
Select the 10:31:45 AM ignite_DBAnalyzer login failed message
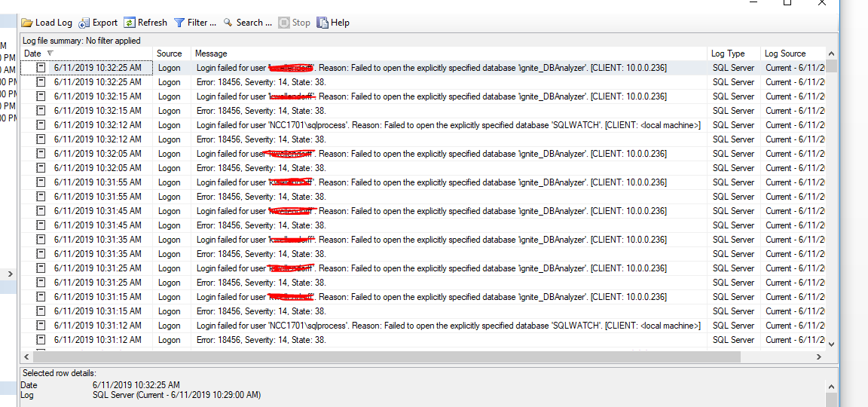pyautogui.click(x=431, y=211)
